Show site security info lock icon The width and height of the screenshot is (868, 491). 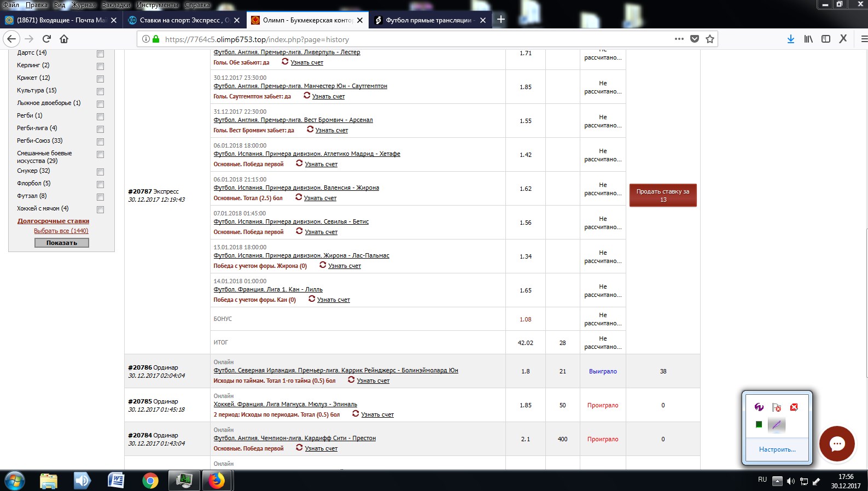click(x=156, y=39)
